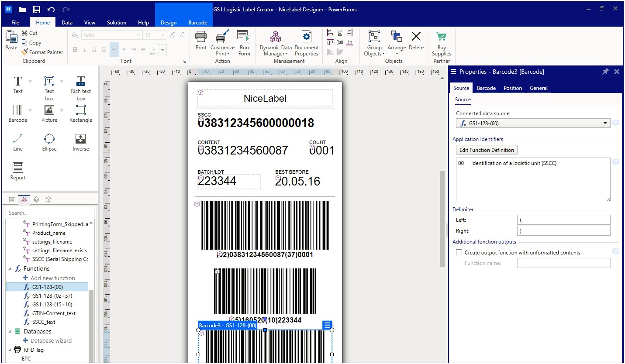Select the Report object tool
Image resolution: width=625 pixels, height=364 pixels.
pyautogui.click(x=18, y=171)
